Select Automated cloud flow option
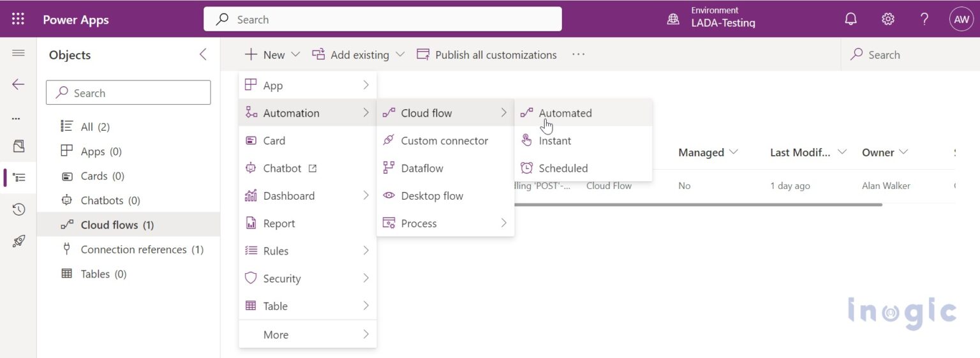The image size is (980, 358). [565, 113]
